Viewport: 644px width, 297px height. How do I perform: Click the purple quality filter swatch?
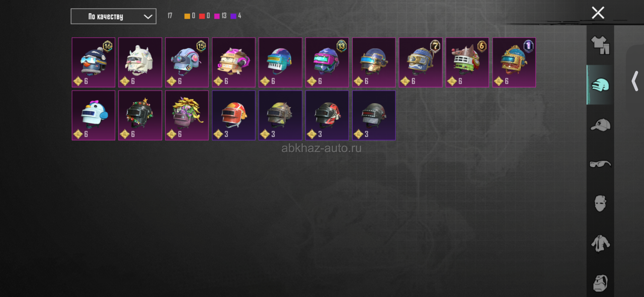(x=233, y=16)
